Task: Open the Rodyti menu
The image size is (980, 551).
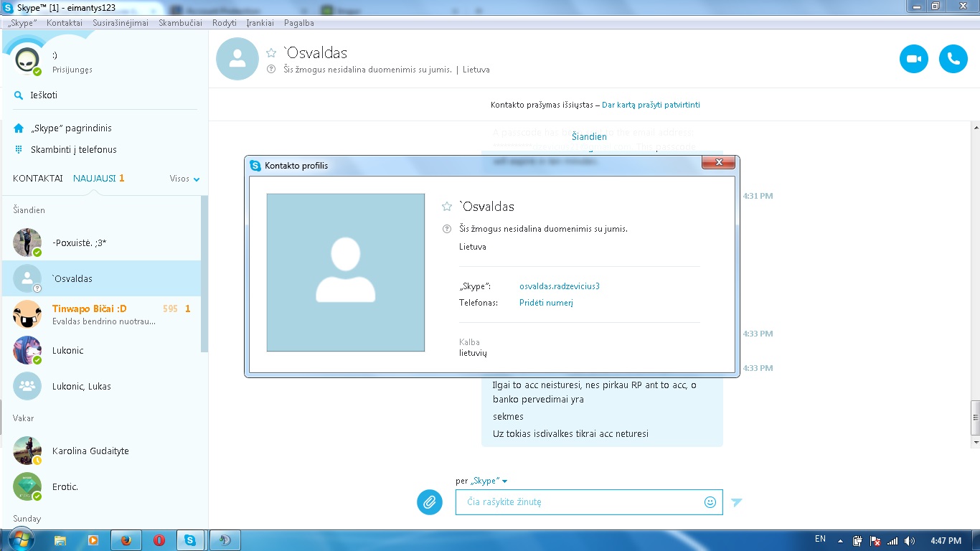Action: point(225,23)
